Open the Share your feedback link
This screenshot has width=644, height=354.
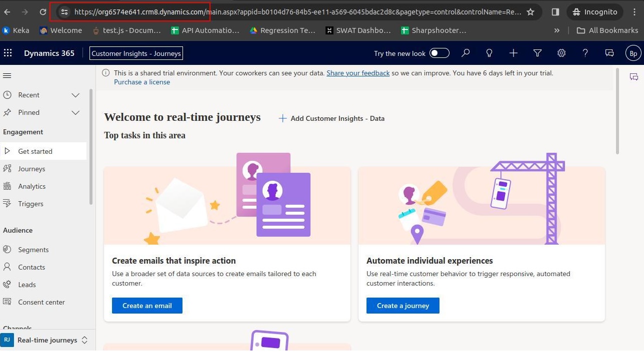point(358,73)
